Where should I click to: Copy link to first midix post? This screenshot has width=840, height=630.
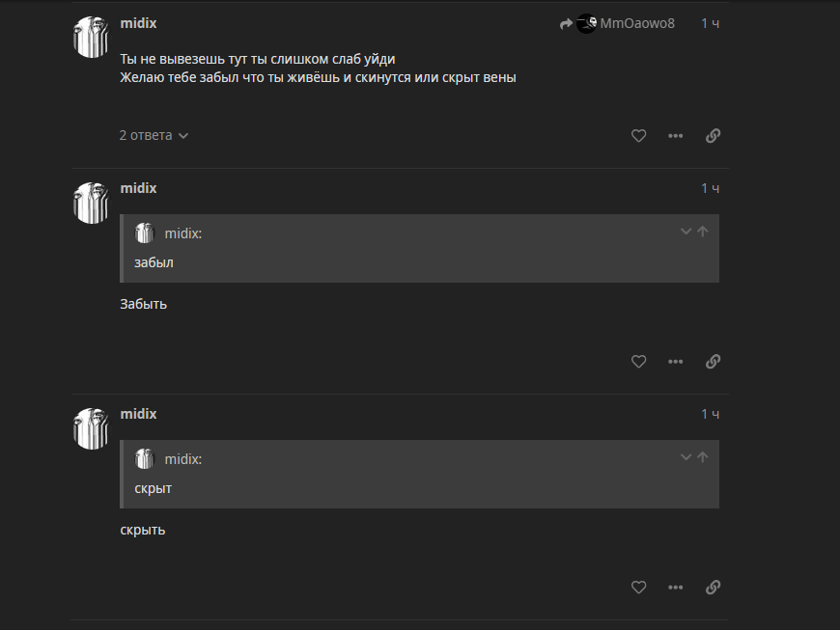click(713, 136)
